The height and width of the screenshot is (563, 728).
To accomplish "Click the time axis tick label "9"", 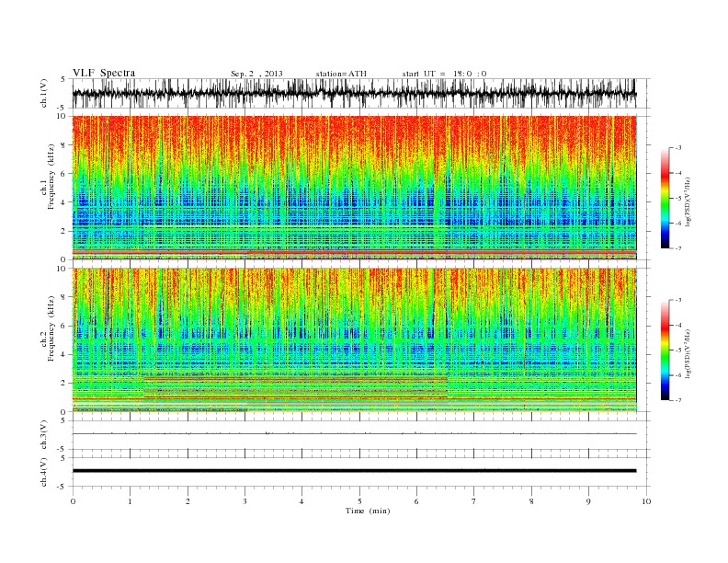I will [x=588, y=501].
